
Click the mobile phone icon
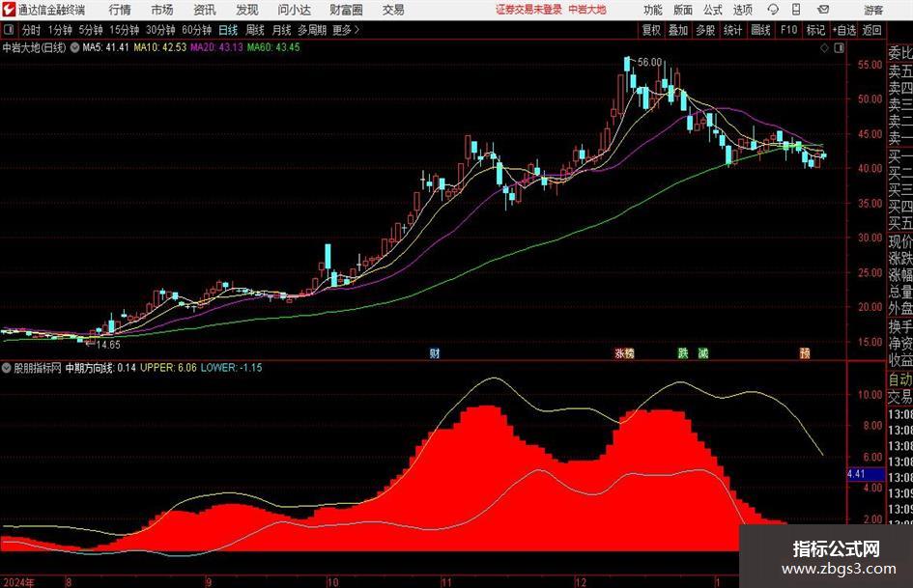(796, 10)
